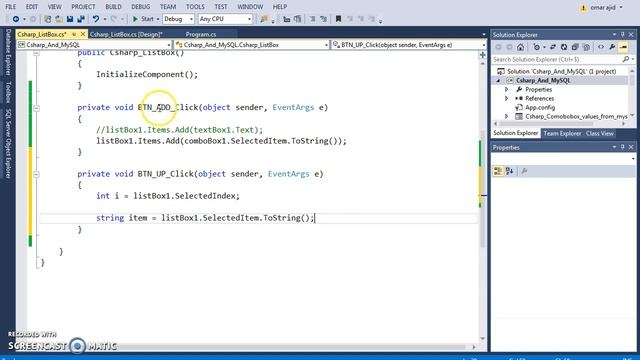This screenshot has width=640, height=360.
Task: Open the SQL Server Object Explorer side tab
Action: click(x=8, y=143)
